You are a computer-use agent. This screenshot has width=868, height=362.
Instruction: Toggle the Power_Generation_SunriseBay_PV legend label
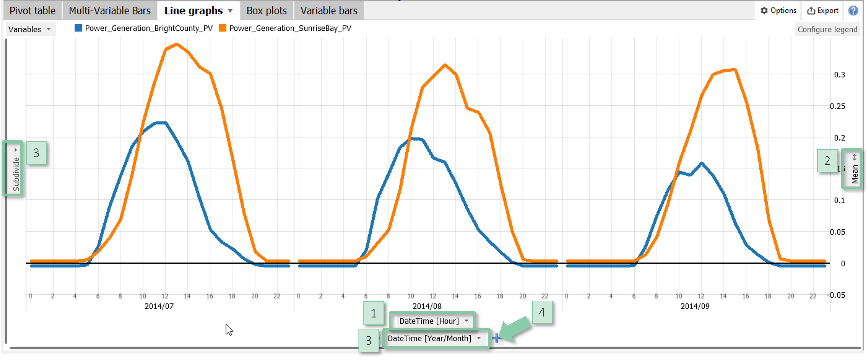click(x=290, y=28)
